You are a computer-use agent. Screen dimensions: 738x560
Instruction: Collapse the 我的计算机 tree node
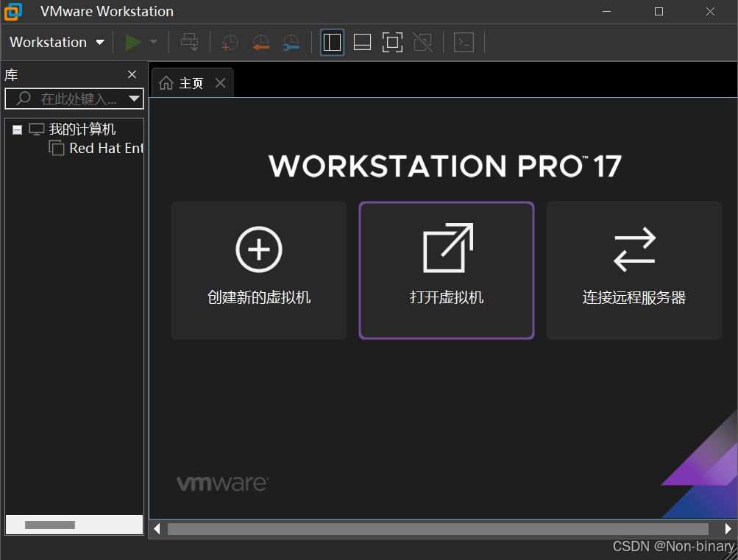pyautogui.click(x=18, y=130)
